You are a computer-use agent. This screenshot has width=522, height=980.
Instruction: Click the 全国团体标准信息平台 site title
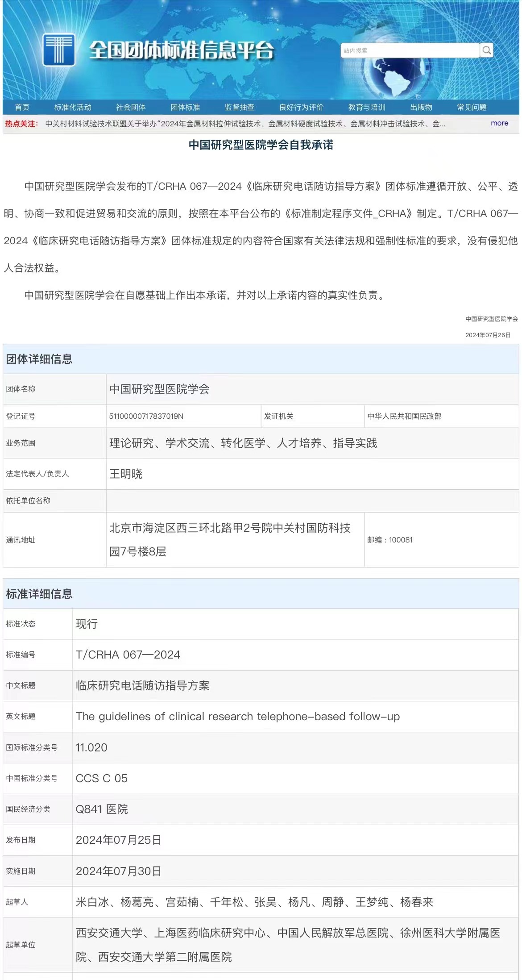coord(181,50)
